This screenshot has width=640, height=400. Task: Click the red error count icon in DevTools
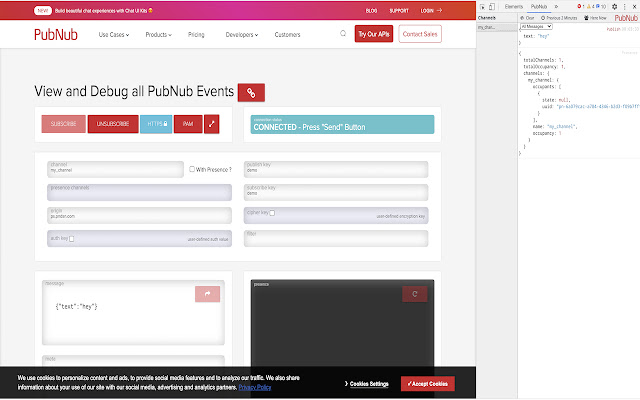pyautogui.click(x=580, y=7)
